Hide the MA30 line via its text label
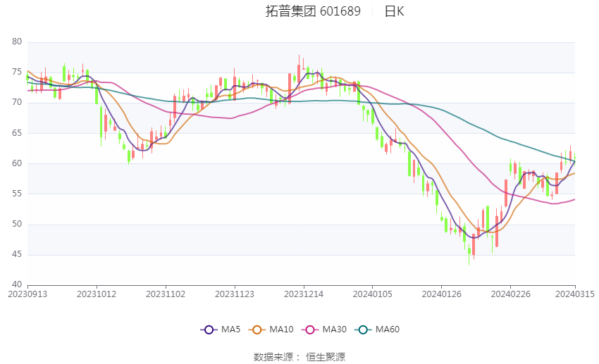The height and width of the screenshot is (364, 599). 333,329
